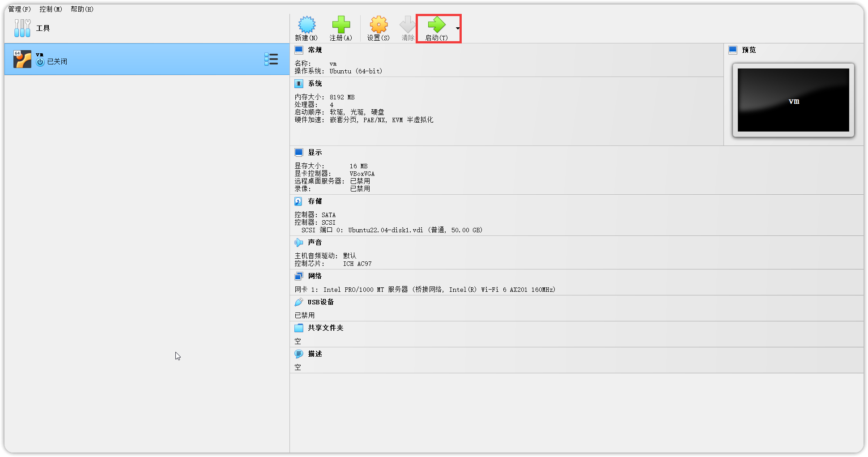868x457 pixels.
Task: Click the Network (网络) section icon
Action: click(x=299, y=276)
